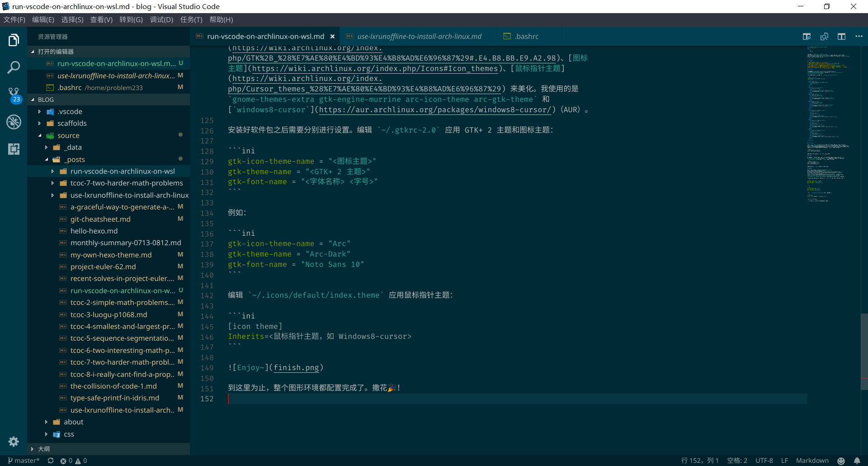The image size is (868, 466).
Task: Expand the 大纲 outline section
Action: point(44,449)
